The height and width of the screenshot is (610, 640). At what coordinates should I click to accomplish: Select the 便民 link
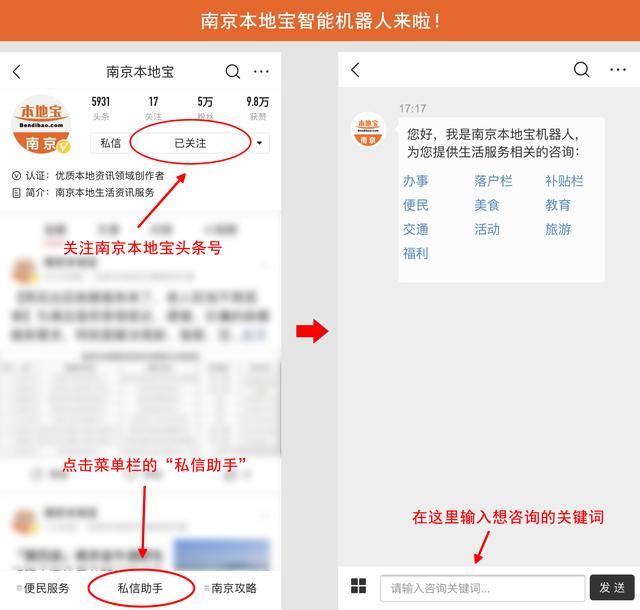coord(416,205)
